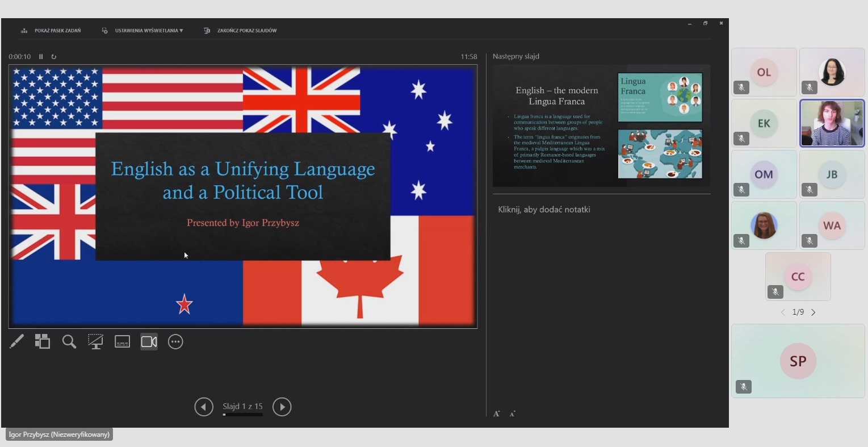Click participant page indicator 1/9

(798, 312)
